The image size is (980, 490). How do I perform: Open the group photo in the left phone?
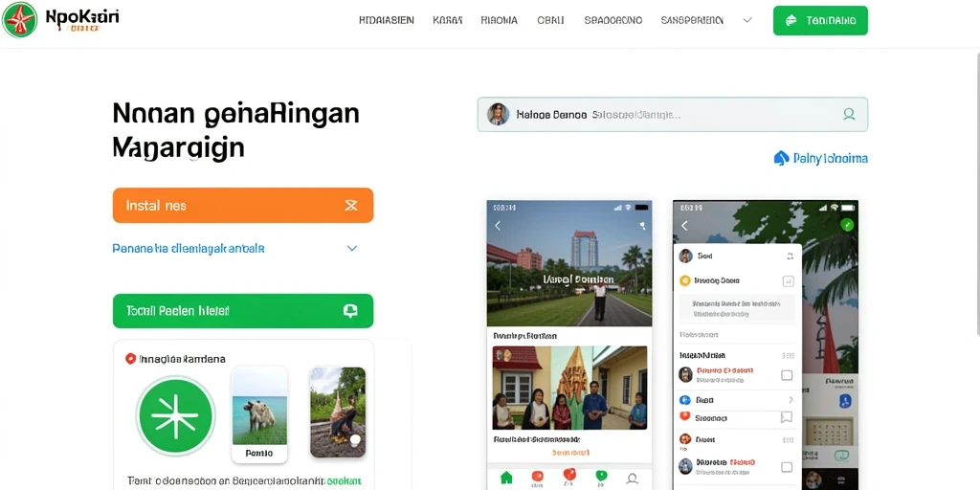pyautogui.click(x=569, y=388)
